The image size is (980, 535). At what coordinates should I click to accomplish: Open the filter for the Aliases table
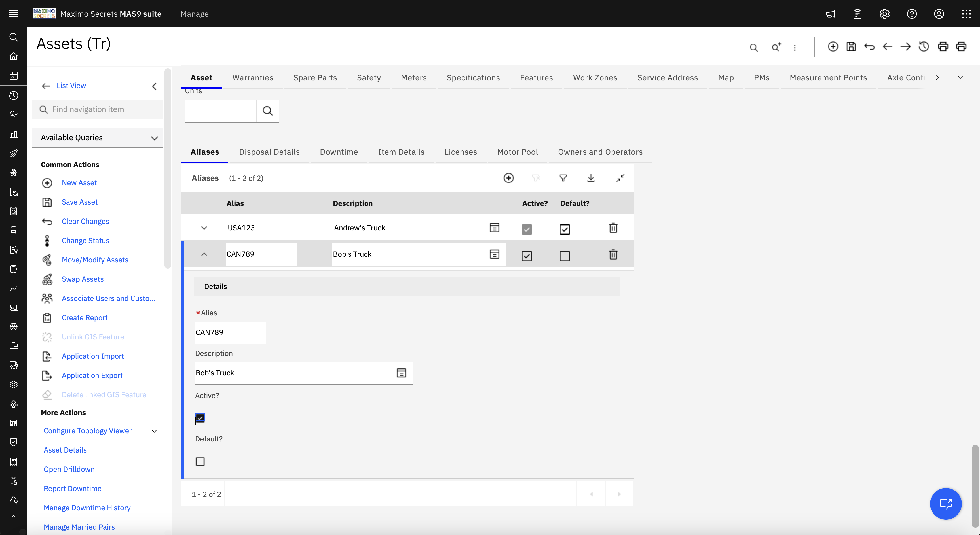click(x=563, y=178)
